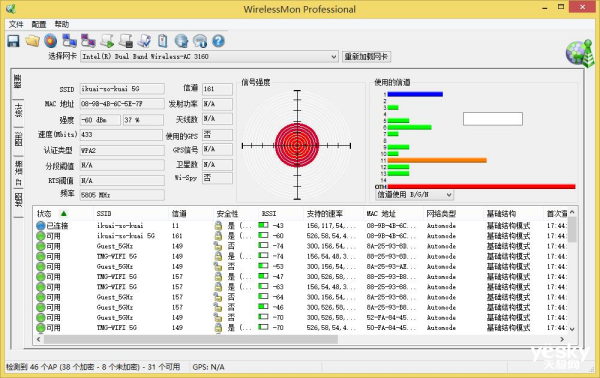This screenshot has height=378, width=600.
Task: Click the disconnect computers icon with red crosses
Action: 88,41
